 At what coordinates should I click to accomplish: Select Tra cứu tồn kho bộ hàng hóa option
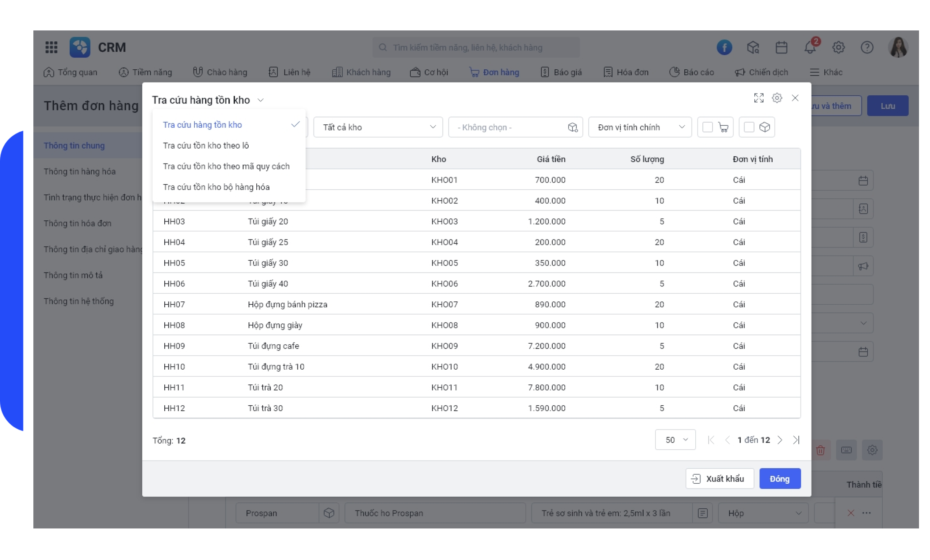[x=228, y=187]
